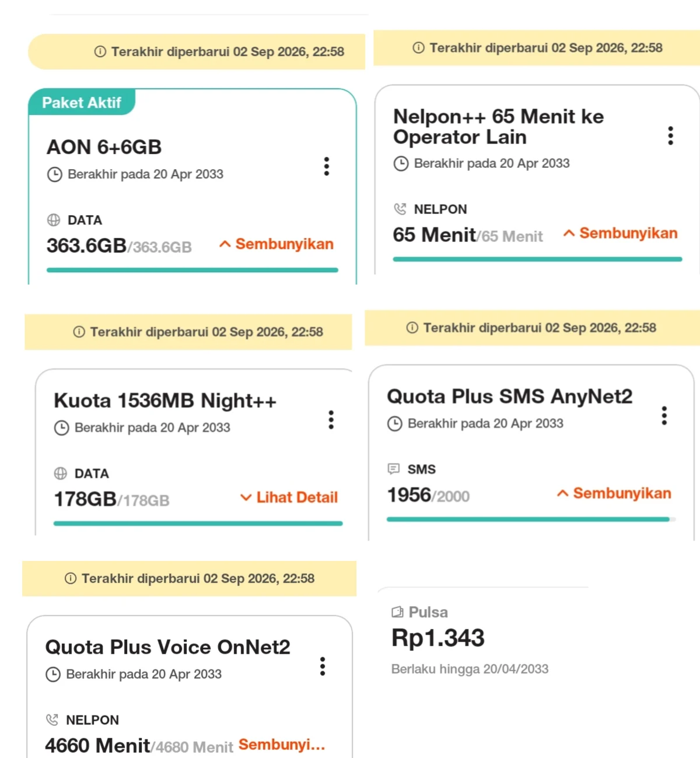The image size is (700, 758).
Task: Collapse AON 6+6GB details with Sembunyikan
Action: click(276, 244)
